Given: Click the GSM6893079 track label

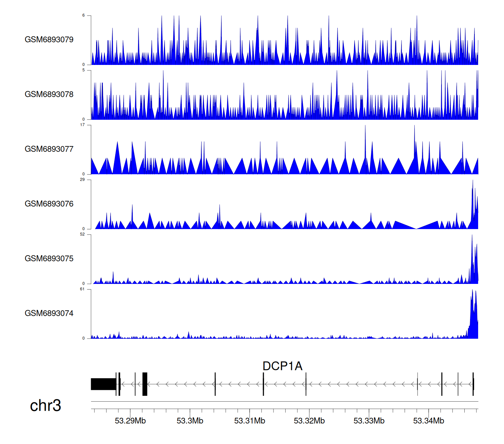Looking at the screenshot, I should [x=49, y=40].
